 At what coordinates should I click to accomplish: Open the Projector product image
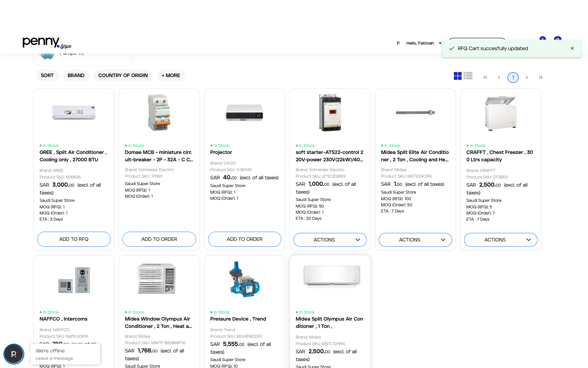(244, 112)
